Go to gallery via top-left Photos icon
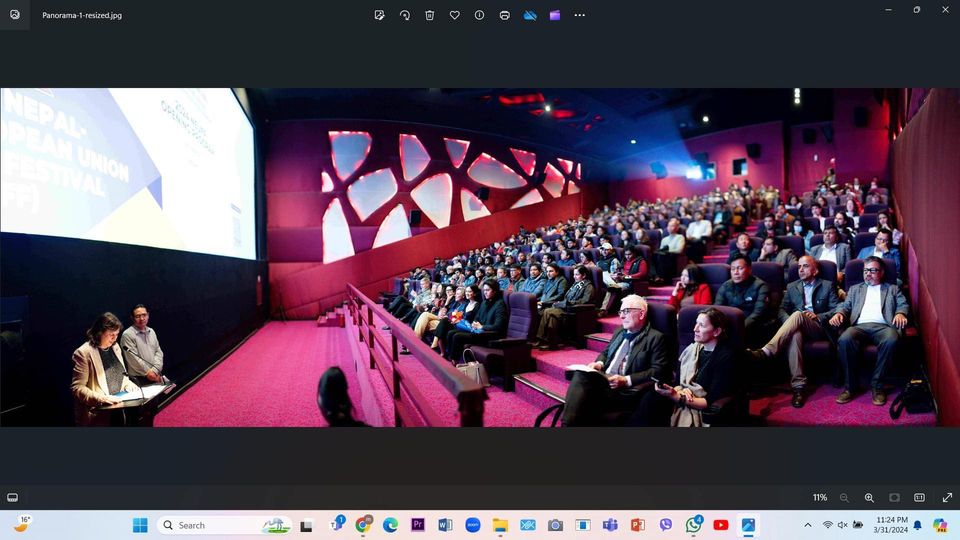Image resolution: width=960 pixels, height=540 pixels. [15, 15]
